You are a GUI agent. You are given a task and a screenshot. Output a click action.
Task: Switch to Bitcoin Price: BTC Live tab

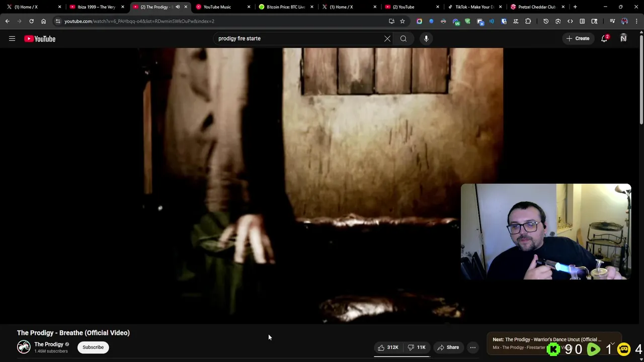click(285, 7)
